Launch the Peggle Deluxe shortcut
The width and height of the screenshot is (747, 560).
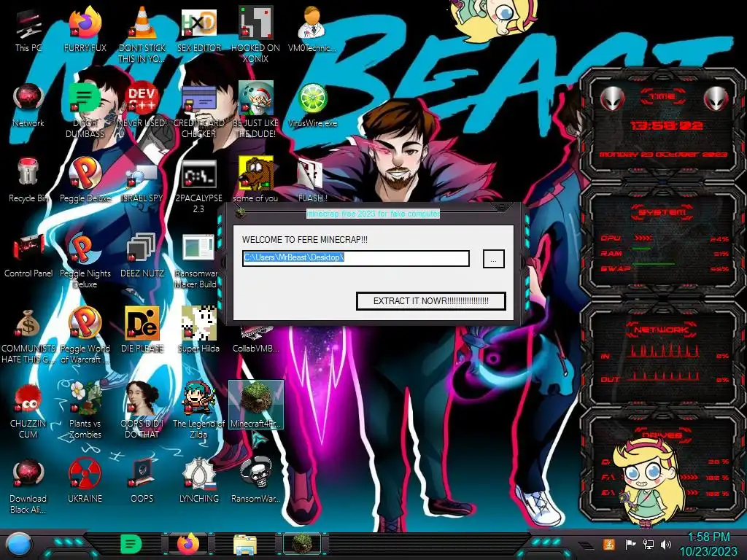click(85, 180)
